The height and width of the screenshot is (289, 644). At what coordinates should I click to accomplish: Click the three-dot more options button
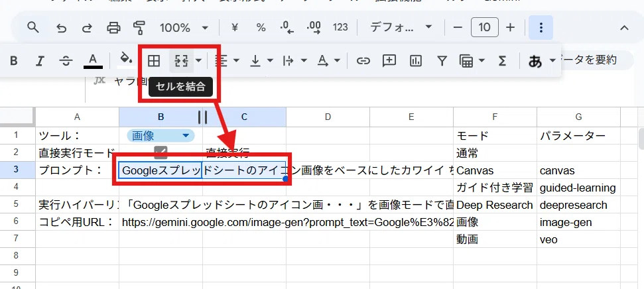pyautogui.click(x=541, y=27)
